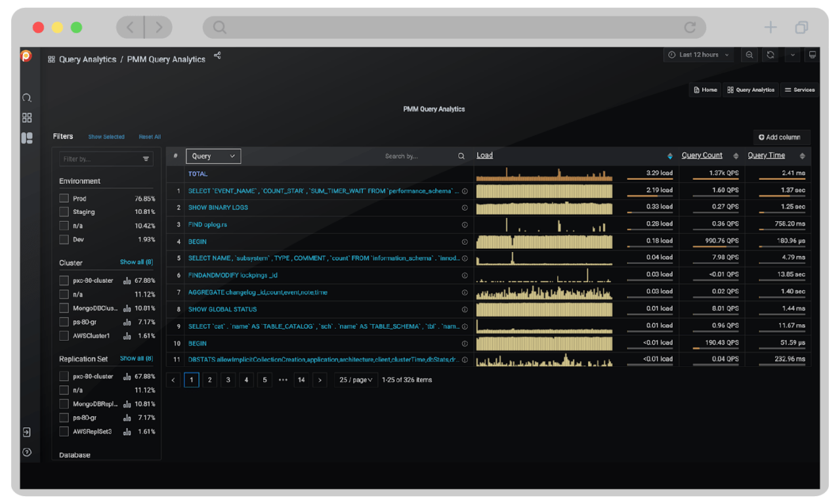Open help from the bottom of the sidebar

26,452
